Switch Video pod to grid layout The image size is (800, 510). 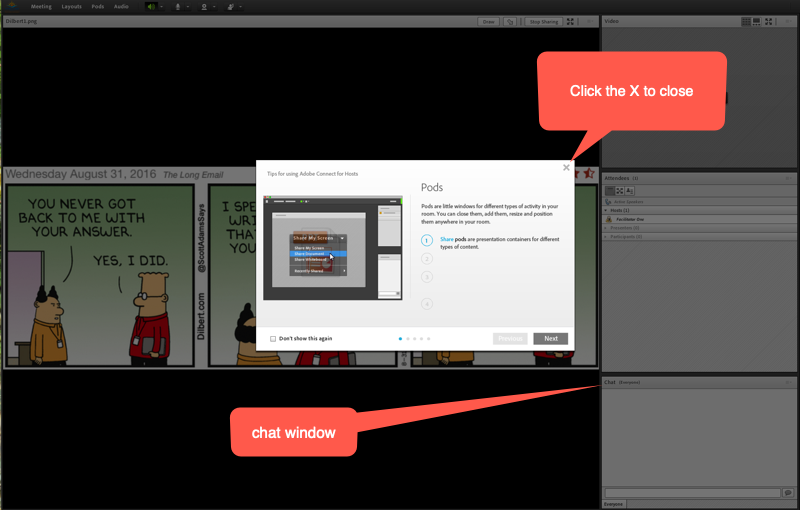coord(746,21)
